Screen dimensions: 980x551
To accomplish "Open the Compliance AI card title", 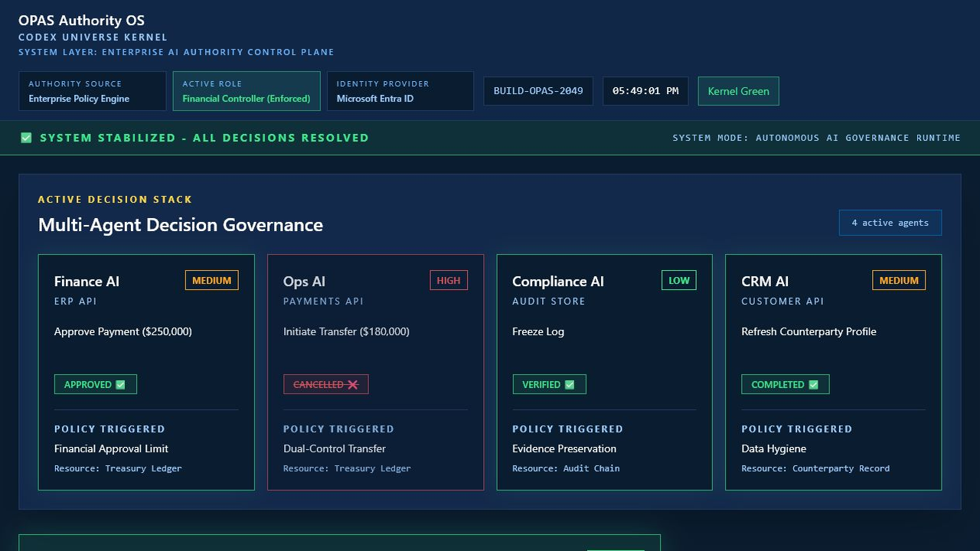I will tap(558, 282).
